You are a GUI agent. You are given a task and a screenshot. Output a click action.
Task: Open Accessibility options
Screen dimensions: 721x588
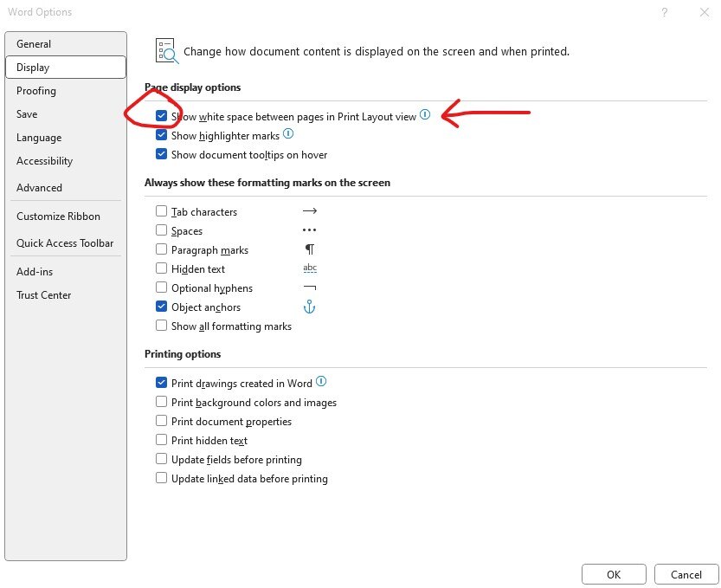[65, 161]
